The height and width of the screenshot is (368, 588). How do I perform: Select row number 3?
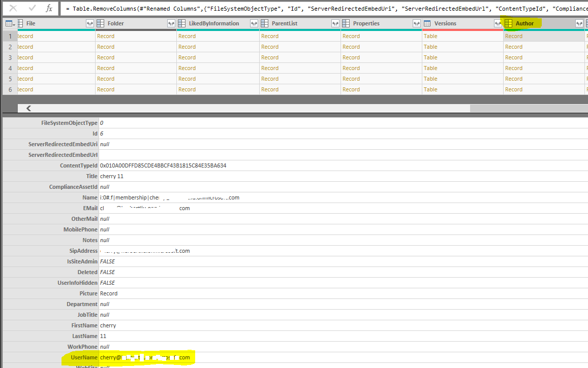[10, 58]
